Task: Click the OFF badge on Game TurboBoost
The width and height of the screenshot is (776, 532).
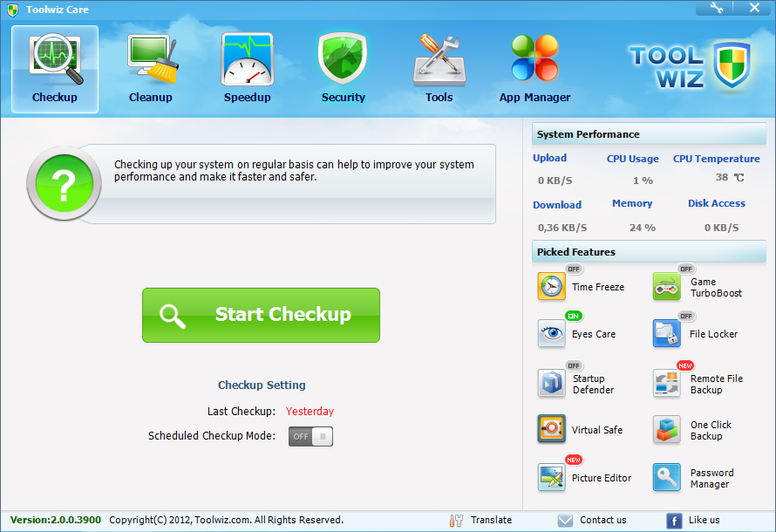Action: (686, 269)
